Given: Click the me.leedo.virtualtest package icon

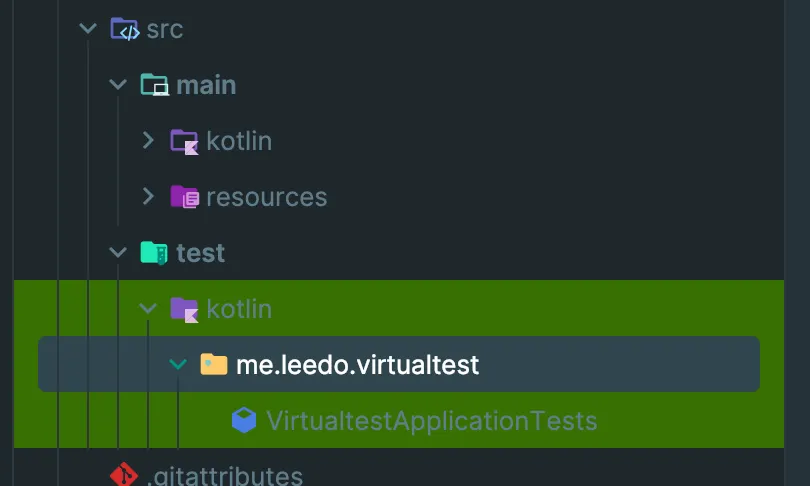Looking at the screenshot, I should [x=214, y=365].
